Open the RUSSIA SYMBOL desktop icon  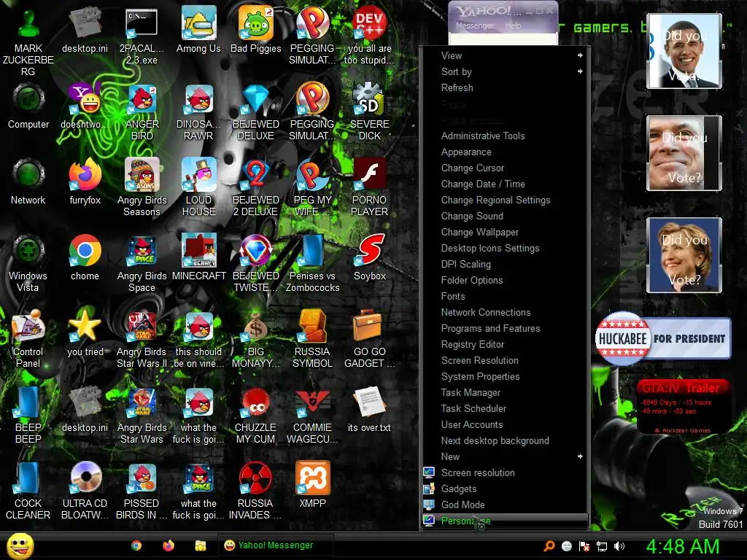312,339
